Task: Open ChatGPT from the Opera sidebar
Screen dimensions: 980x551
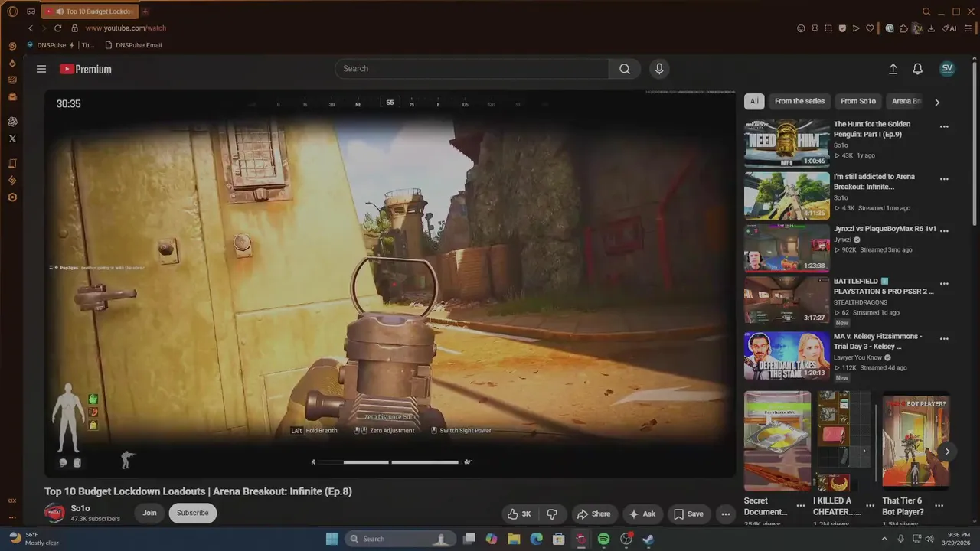Action: click(12, 122)
